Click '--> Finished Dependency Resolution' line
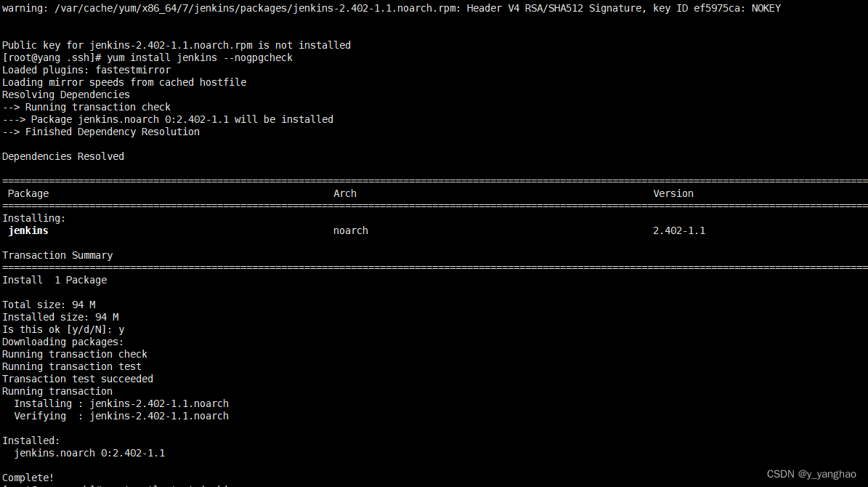 click(101, 132)
